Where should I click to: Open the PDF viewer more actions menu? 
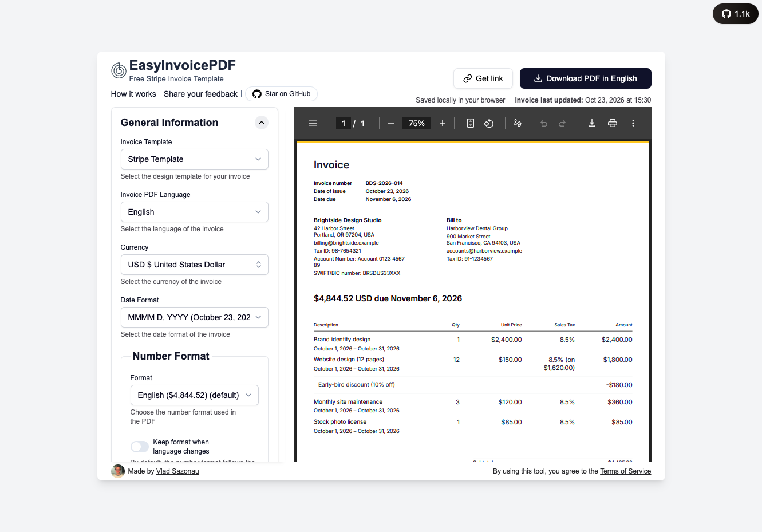[633, 123]
